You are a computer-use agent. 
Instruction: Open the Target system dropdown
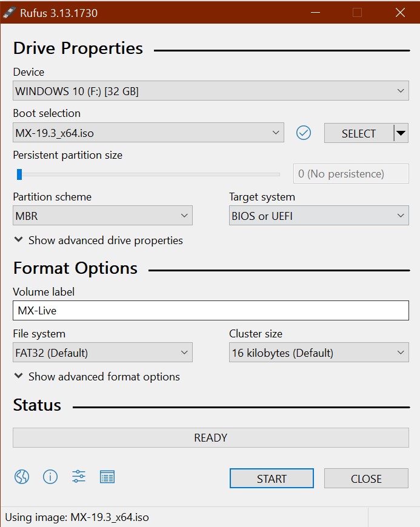[319, 216]
